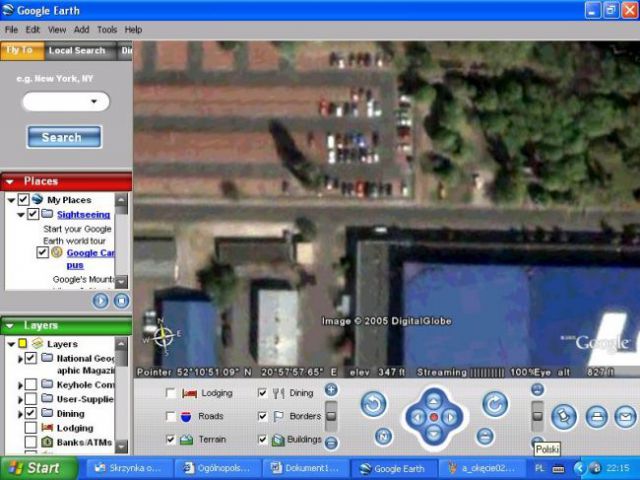Select the Fly To tab
Screen dimensions: 640x480
[20, 50]
